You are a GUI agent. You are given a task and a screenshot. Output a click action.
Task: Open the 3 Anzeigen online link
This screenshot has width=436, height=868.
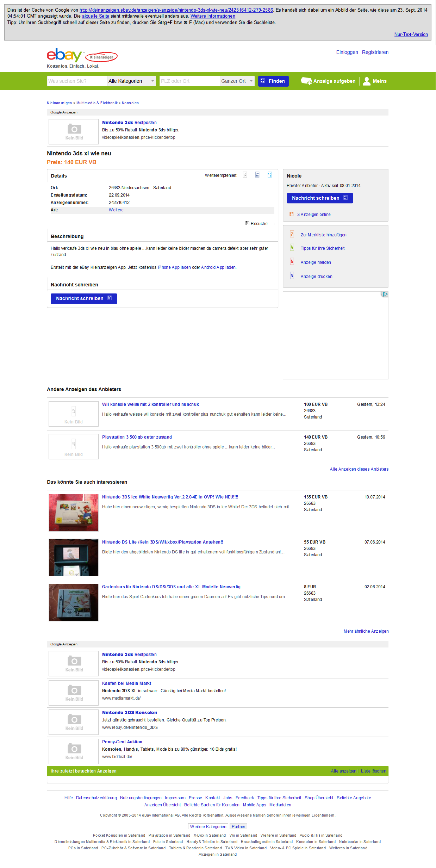(314, 215)
